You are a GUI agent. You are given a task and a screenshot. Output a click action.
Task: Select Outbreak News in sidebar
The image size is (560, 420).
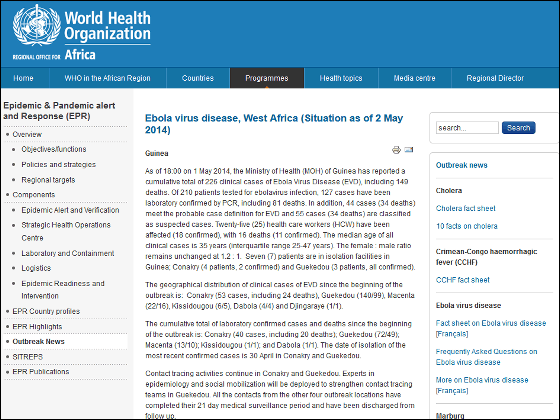[39, 342]
